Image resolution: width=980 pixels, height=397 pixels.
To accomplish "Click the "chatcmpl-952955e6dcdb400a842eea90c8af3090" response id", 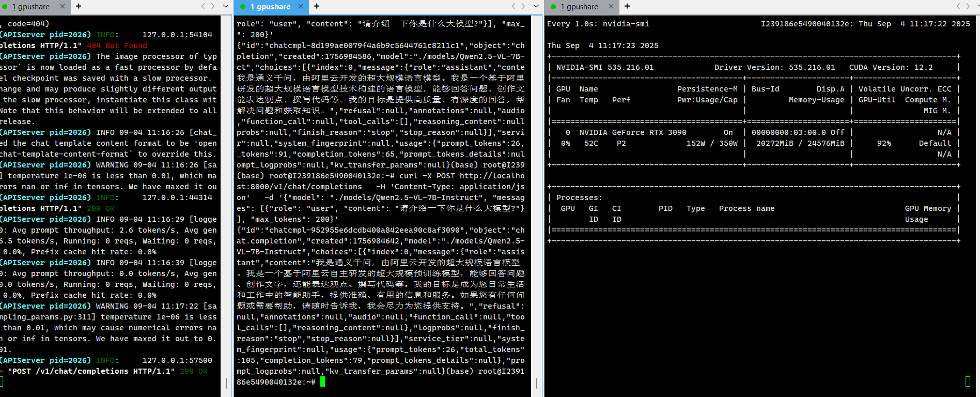I will point(363,230).
